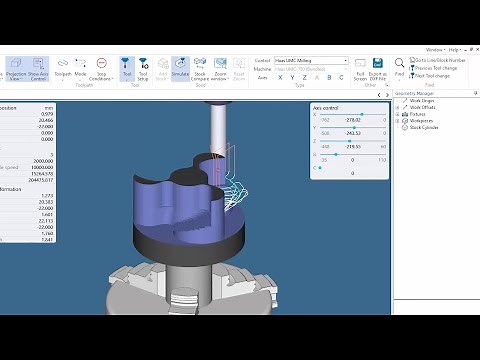Image resolution: width=480 pixels, height=360 pixels.
Task: Click X axis slider in Axis control
Action: [353, 114]
